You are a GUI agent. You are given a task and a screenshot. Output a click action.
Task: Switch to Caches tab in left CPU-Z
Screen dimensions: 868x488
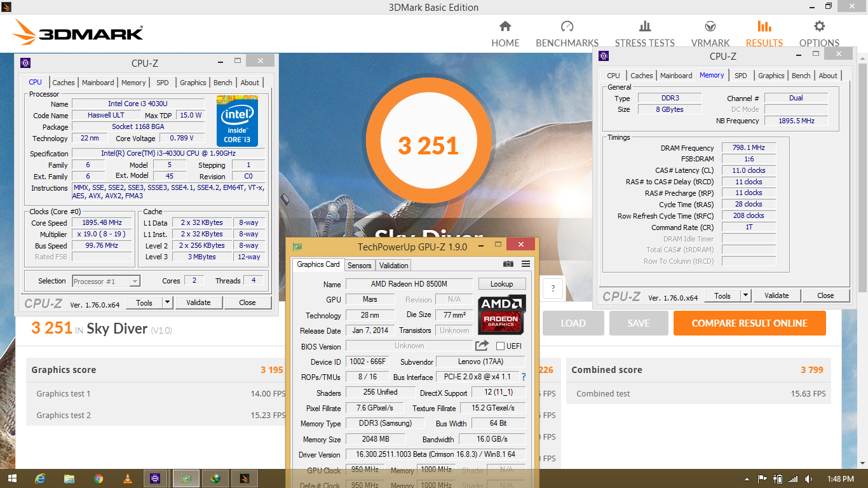coord(64,83)
